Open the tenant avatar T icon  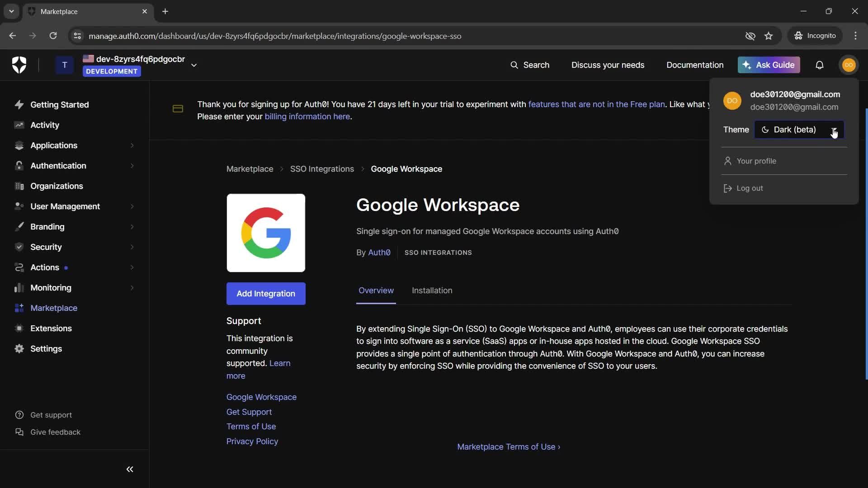tap(65, 65)
